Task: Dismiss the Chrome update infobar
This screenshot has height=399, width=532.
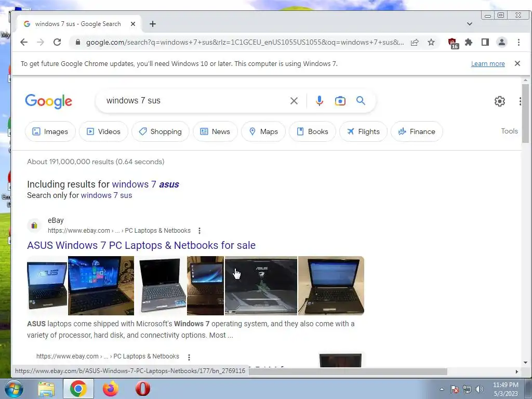Action: 517,63
